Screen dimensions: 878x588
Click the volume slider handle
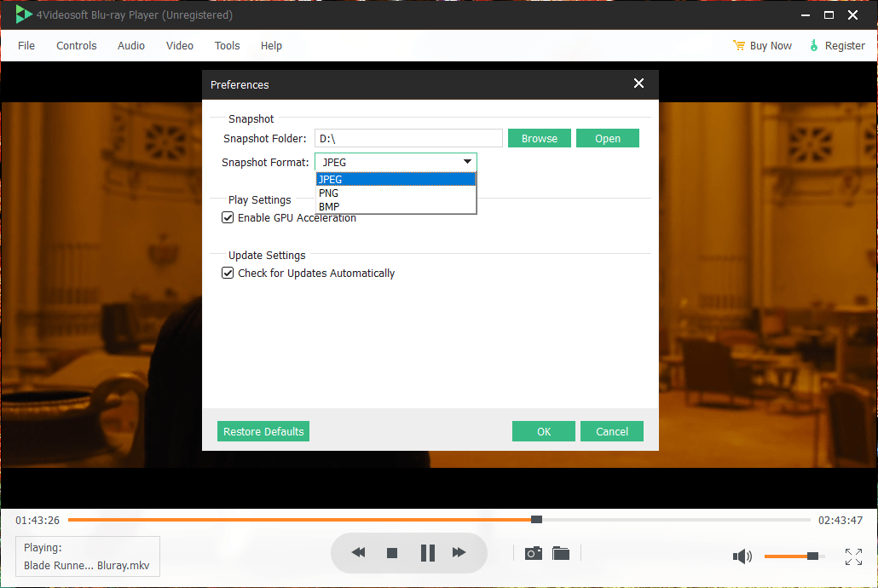[x=812, y=556]
